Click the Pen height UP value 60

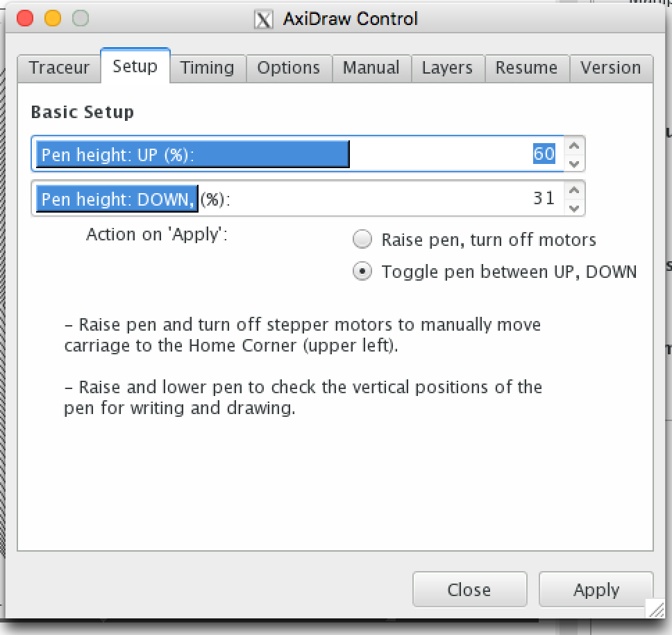pos(544,154)
